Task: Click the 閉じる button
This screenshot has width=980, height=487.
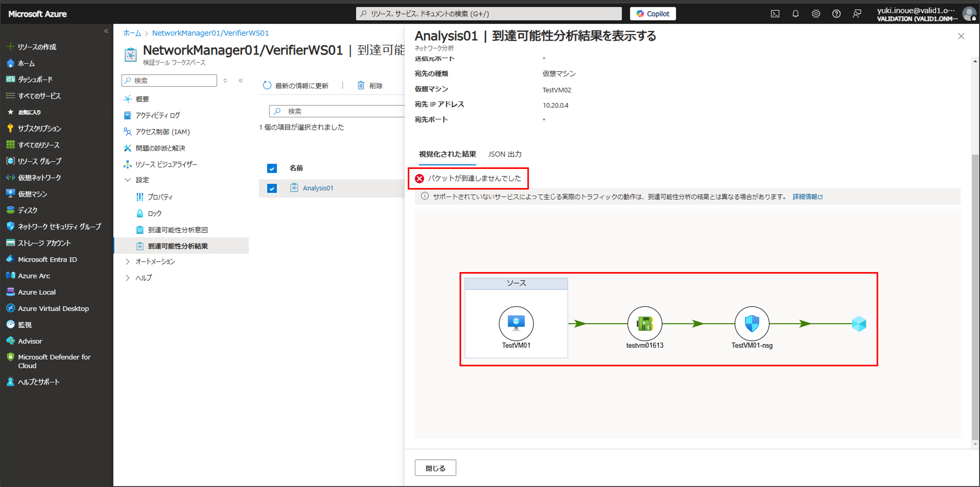Action: tap(435, 468)
